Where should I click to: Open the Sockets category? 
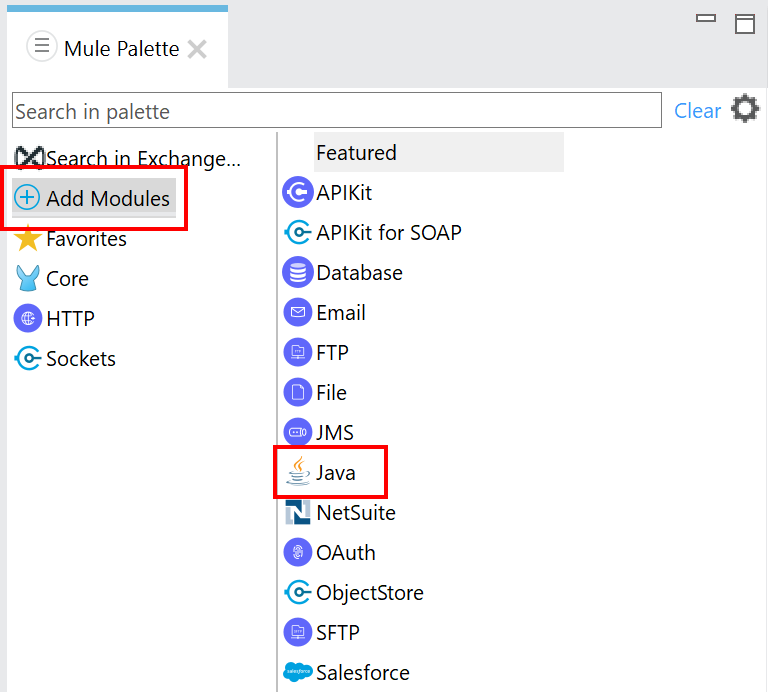[80, 359]
